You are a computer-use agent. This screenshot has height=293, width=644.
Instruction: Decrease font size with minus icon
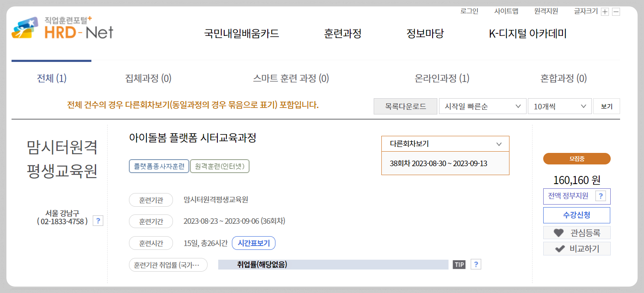(x=616, y=12)
